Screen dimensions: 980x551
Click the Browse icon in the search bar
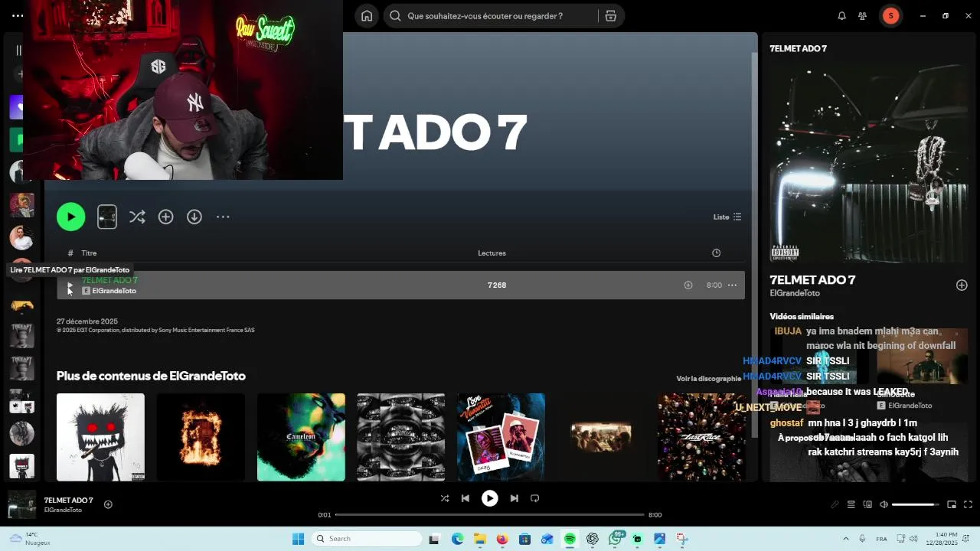[610, 16]
